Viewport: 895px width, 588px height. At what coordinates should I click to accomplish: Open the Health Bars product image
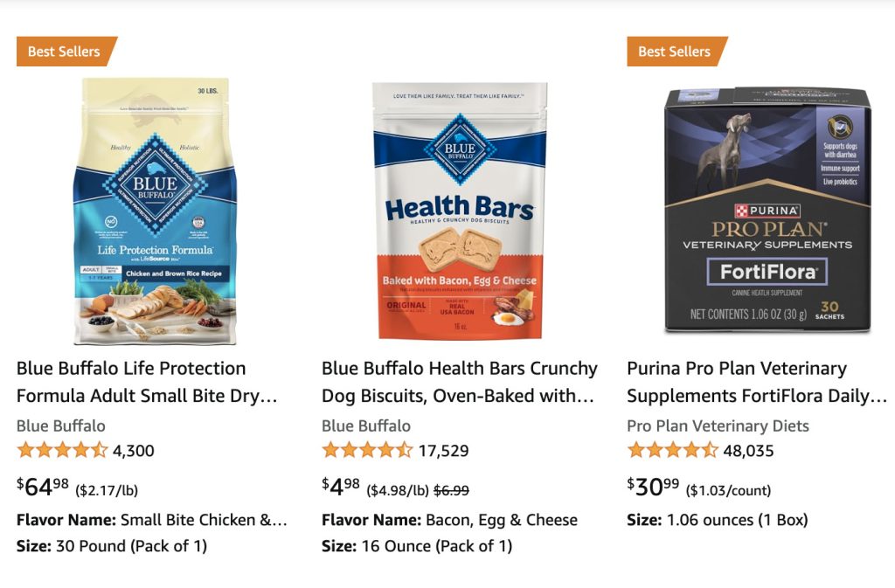tap(460, 211)
